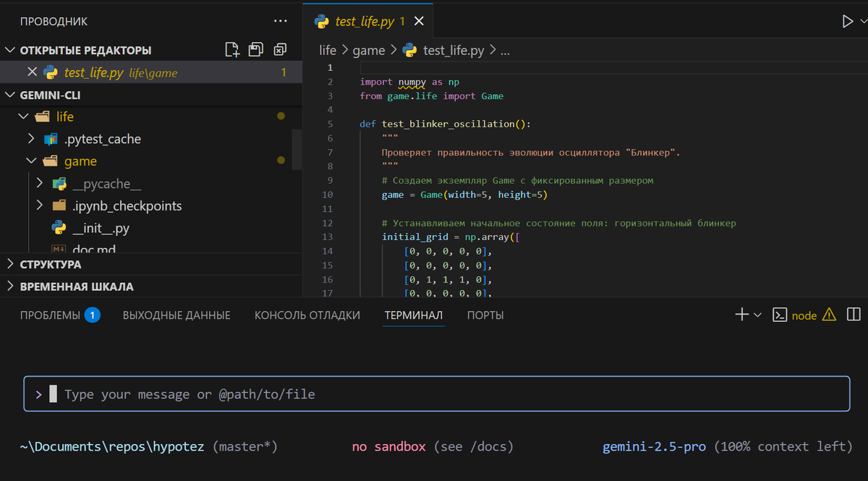The width and height of the screenshot is (868, 481).
Task: Expand the .pytest_cache folder
Action: tap(31, 139)
